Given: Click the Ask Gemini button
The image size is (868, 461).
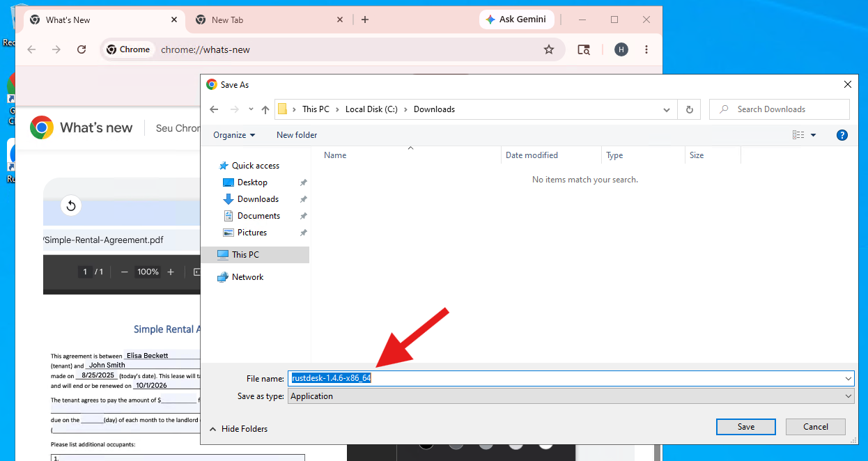Looking at the screenshot, I should point(516,19).
